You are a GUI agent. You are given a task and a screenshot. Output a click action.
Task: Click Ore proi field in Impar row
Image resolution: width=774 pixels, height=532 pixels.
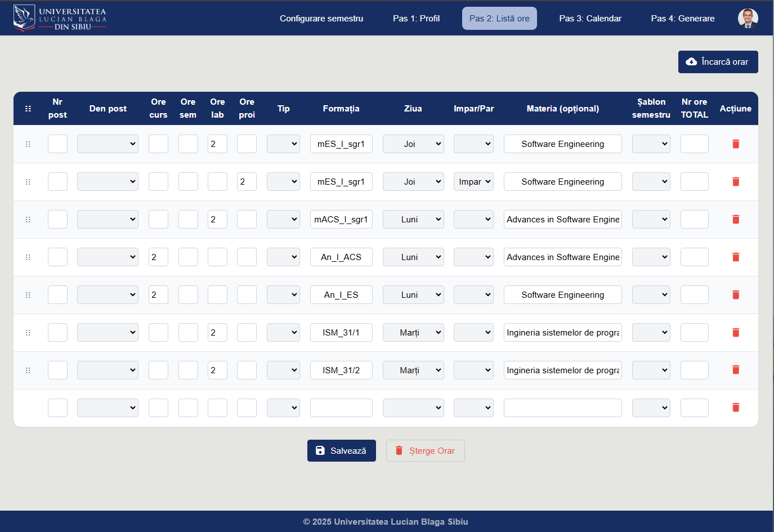pos(247,182)
